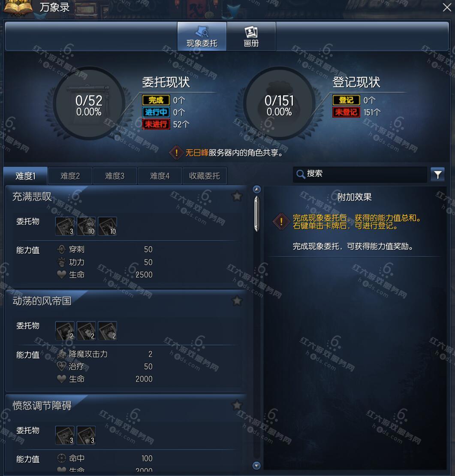Focus the 搜索 search field

360,174
